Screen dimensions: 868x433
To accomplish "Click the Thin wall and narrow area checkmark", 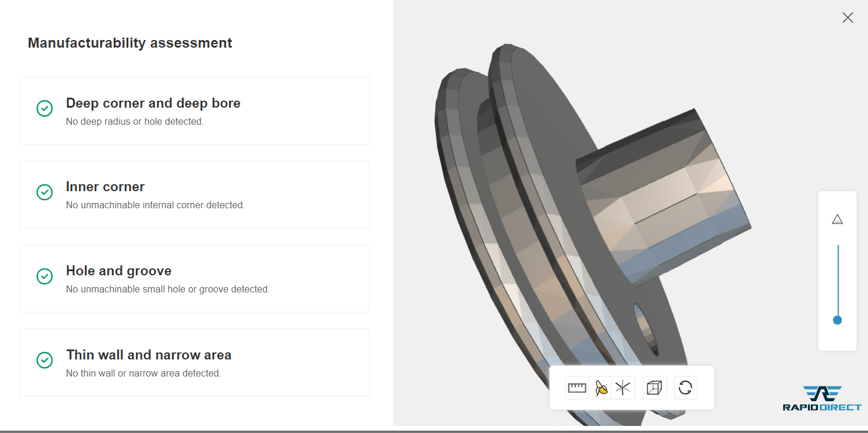I will 45,360.
